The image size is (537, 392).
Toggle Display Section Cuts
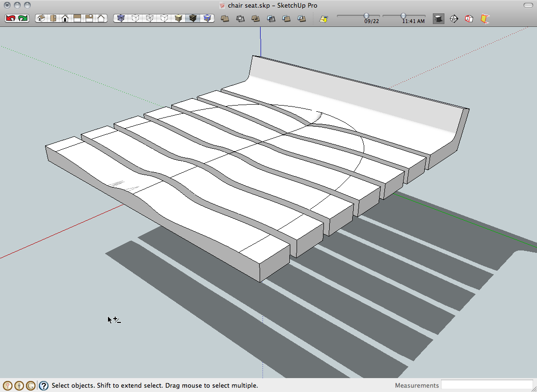tap(469, 19)
